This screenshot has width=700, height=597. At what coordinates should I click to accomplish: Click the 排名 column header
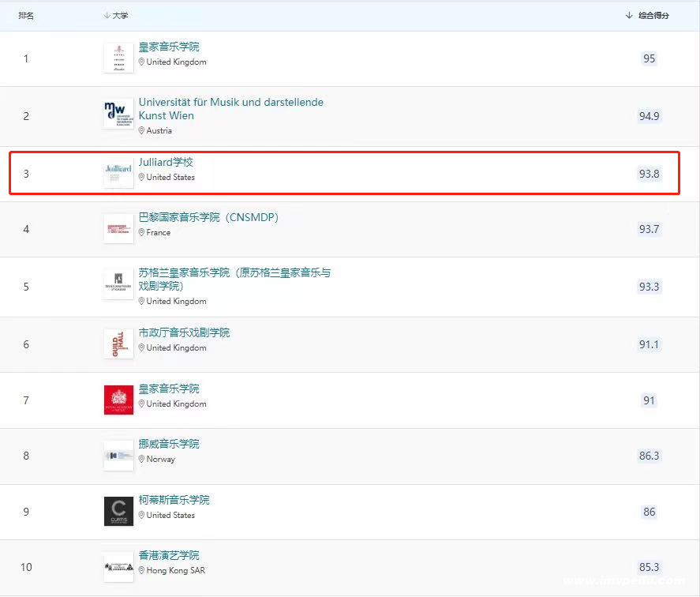click(x=26, y=16)
